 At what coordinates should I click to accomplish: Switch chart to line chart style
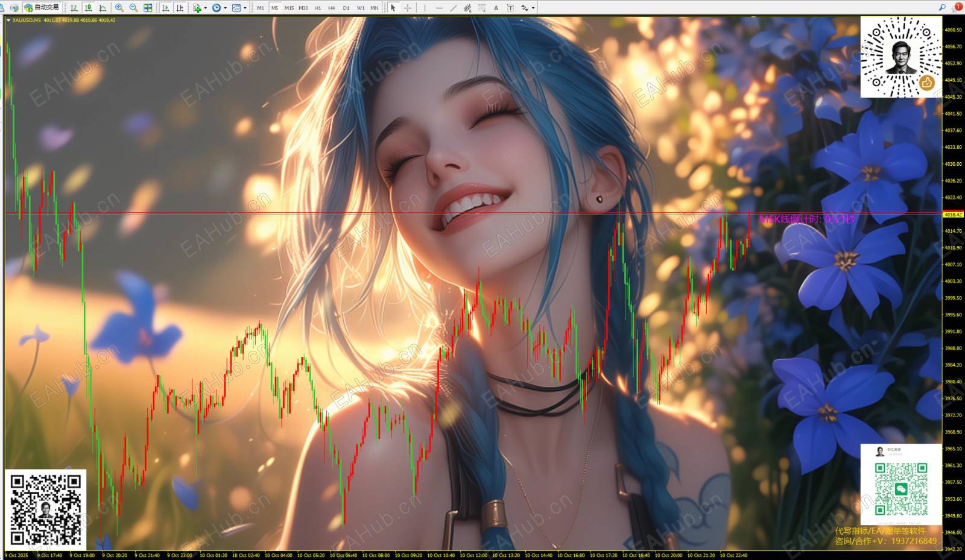click(103, 8)
